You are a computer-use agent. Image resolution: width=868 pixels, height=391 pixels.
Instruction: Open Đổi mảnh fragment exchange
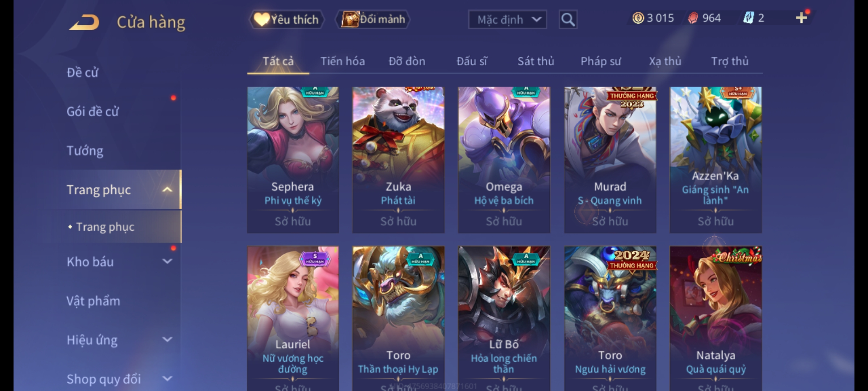(373, 19)
